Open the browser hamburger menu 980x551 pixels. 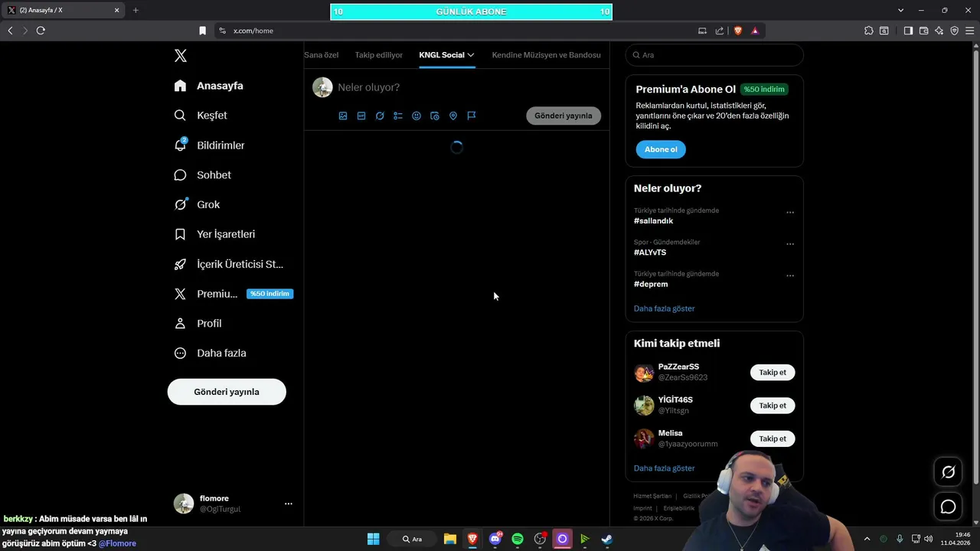(969, 31)
